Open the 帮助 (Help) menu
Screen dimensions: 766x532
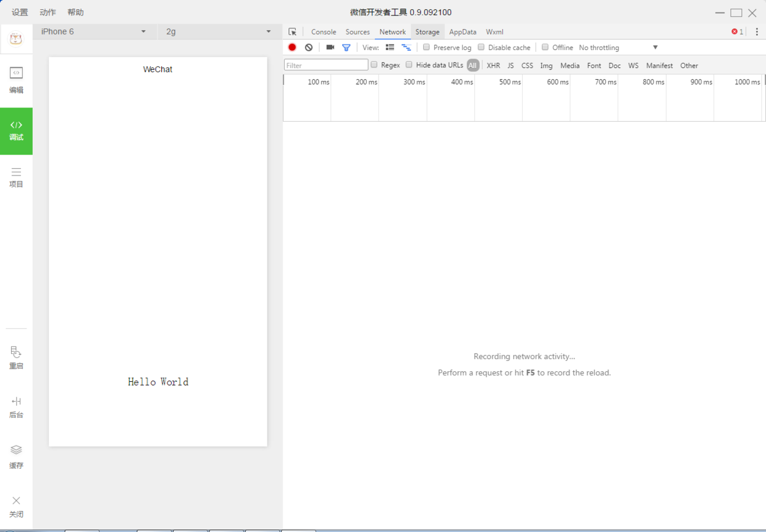(75, 12)
